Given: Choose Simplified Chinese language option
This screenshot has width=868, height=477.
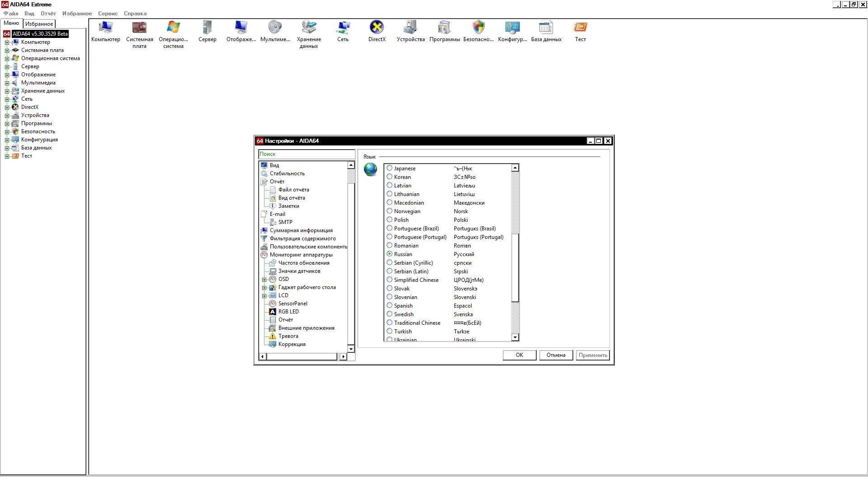Looking at the screenshot, I should pos(390,280).
